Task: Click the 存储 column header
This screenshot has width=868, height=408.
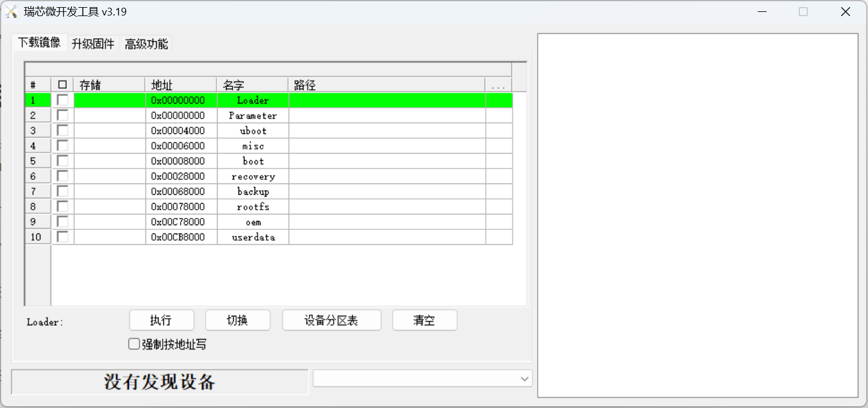Action: pyautogui.click(x=110, y=85)
